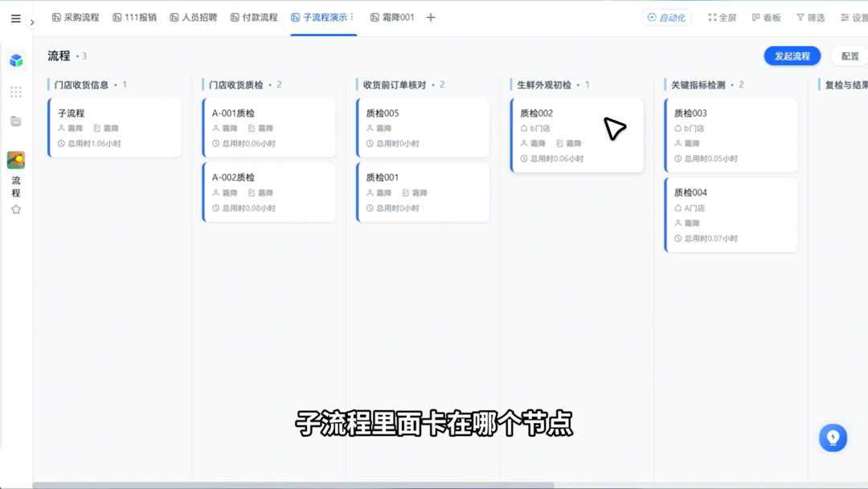The height and width of the screenshot is (489, 868).
Task: Select the 子流程演示 tab
Action: coord(319,17)
